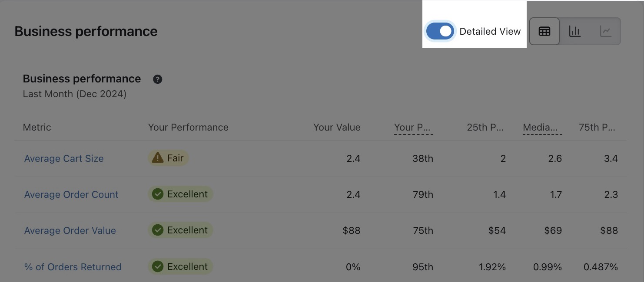Click the Fair warning badge

pyautogui.click(x=168, y=158)
